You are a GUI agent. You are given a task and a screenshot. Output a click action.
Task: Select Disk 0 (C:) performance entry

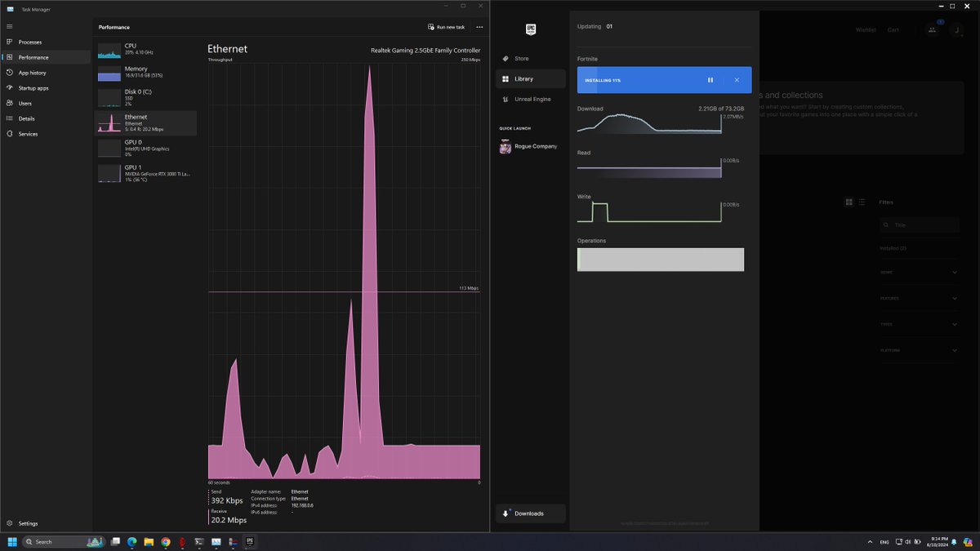click(146, 98)
